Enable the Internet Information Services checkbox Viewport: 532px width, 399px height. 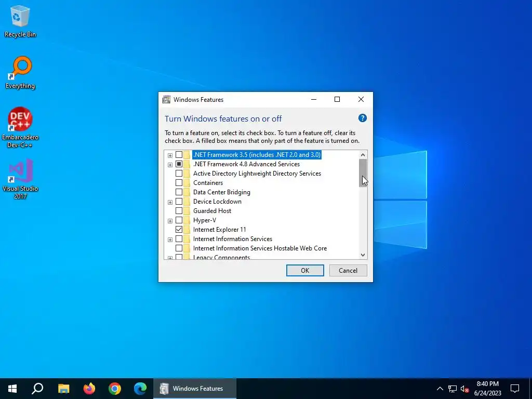pos(179,239)
